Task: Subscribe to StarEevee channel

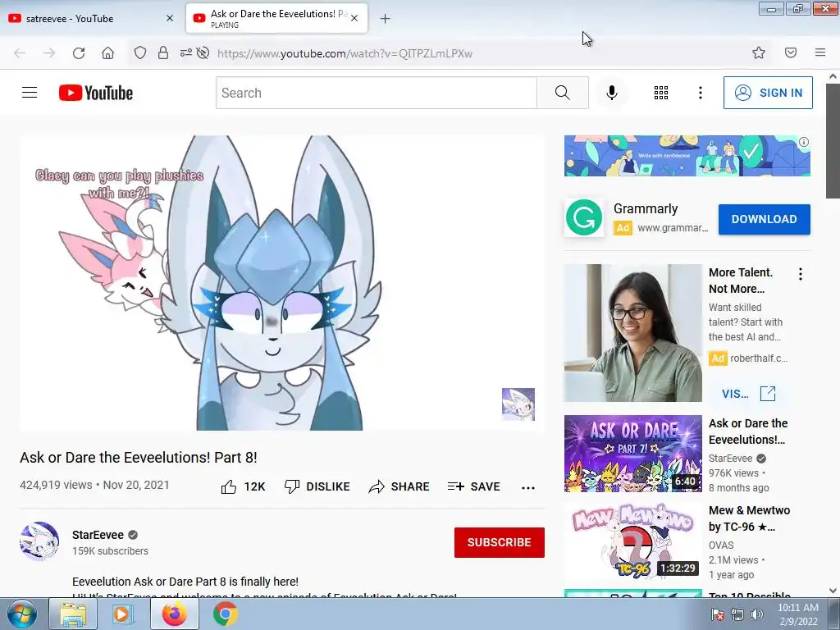Action: pos(500,542)
